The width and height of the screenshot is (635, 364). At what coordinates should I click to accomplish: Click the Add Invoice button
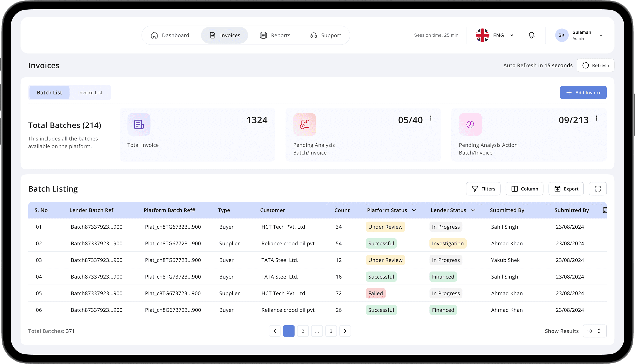[x=583, y=92]
